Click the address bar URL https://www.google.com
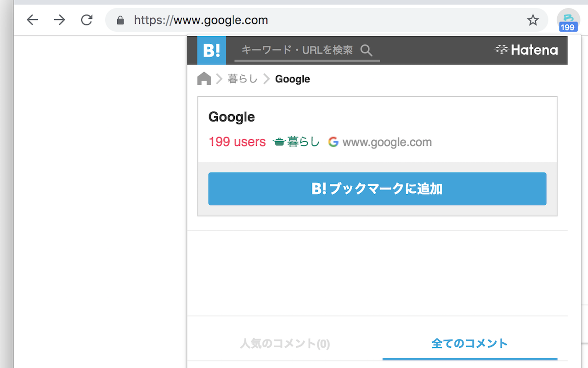The image size is (588, 368). [201, 20]
